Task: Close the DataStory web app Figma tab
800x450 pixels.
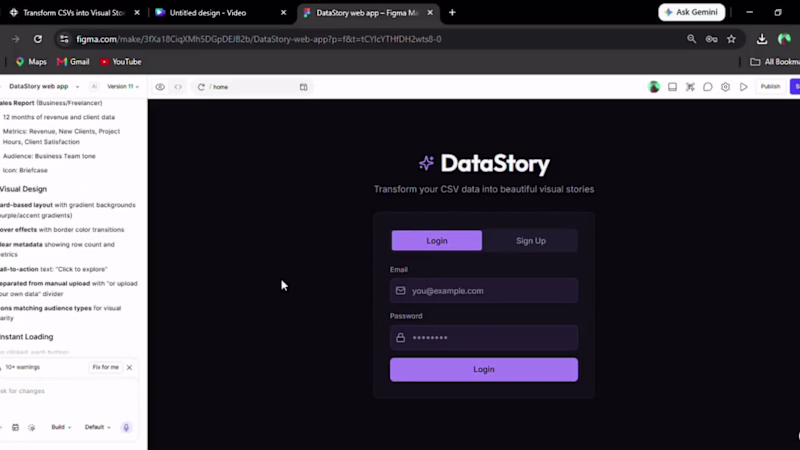Action: (x=430, y=13)
